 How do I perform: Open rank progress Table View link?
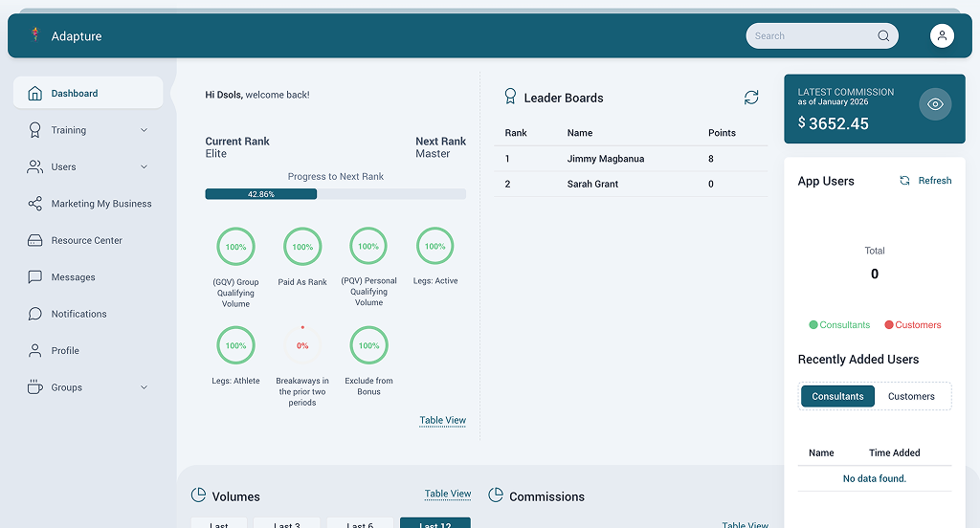coord(442,420)
